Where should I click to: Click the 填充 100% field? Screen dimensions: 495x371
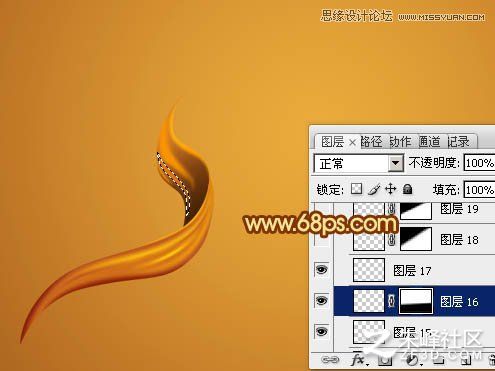(479, 190)
